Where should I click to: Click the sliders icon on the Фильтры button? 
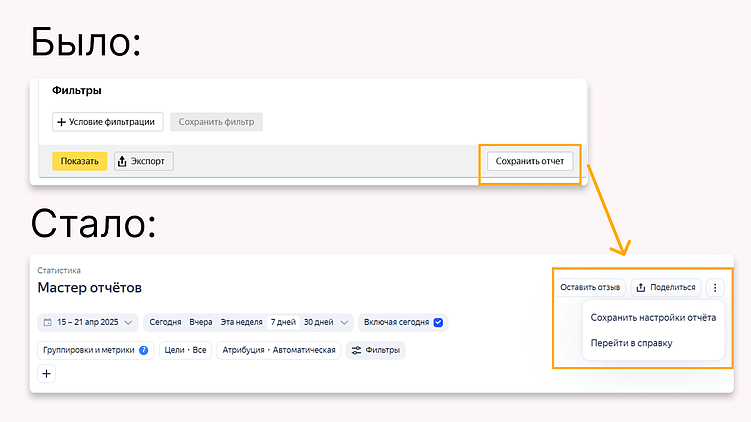(356, 351)
